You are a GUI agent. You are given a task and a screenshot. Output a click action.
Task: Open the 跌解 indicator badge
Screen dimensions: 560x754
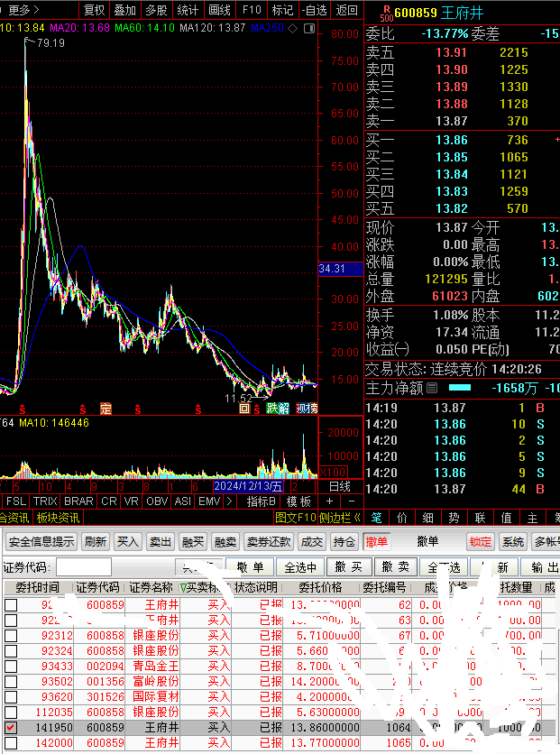pyautogui.click(x=278, y=409)
